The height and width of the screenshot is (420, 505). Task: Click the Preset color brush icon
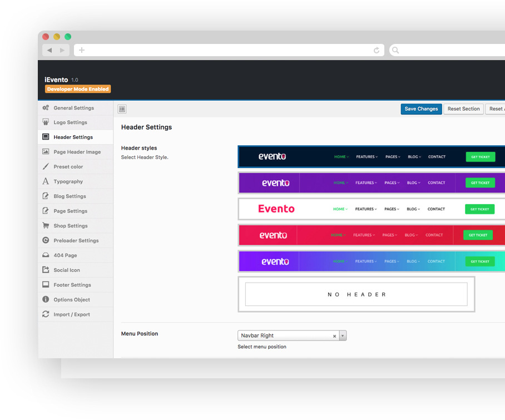[x=46, y=167]
